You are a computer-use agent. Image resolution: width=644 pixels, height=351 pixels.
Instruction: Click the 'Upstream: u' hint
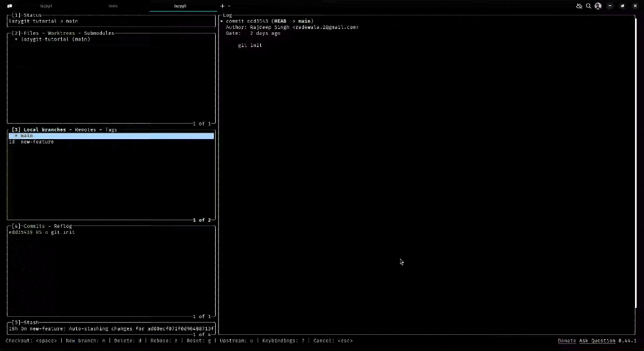coord(236,341)
